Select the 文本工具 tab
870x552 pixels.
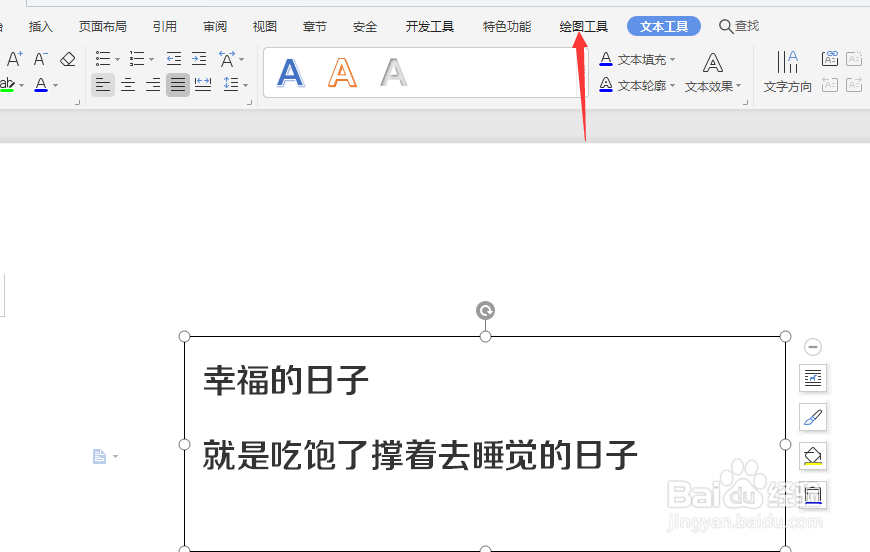click(x=664, y=26)
